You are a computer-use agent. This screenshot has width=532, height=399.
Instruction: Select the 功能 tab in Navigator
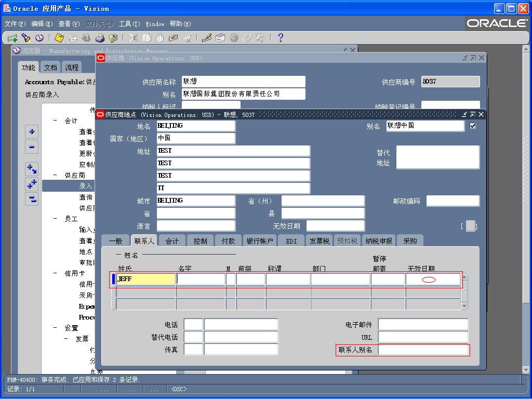29,67
